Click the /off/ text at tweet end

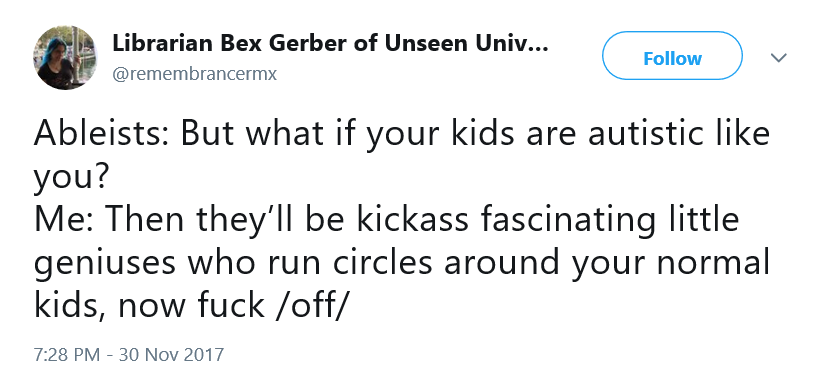click(310, 306)
